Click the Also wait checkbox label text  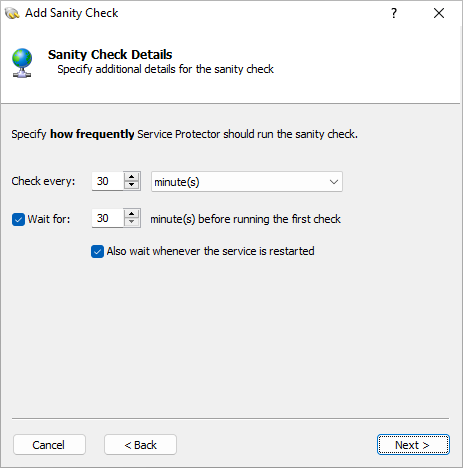click(x=210, y=251)
